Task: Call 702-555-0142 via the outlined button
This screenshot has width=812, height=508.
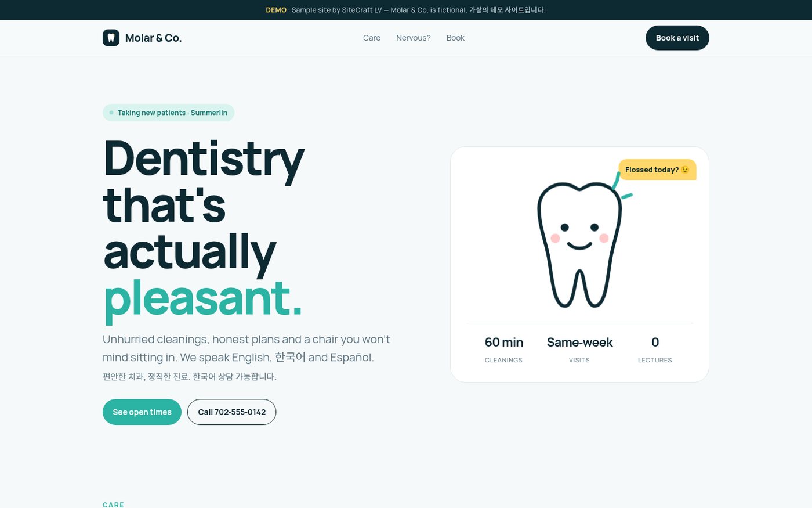Action: 231,412
